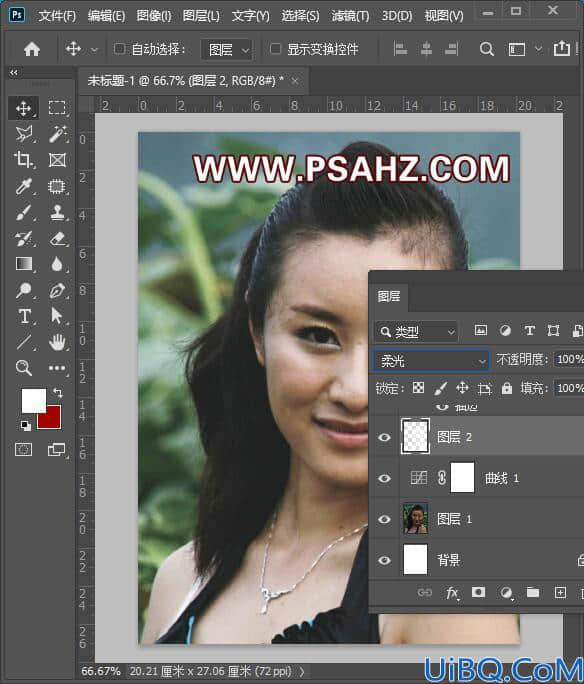This screenshot has height=684, width=584.
Task: Click the search magnifier in the options bar
Action: click(486, 49)
